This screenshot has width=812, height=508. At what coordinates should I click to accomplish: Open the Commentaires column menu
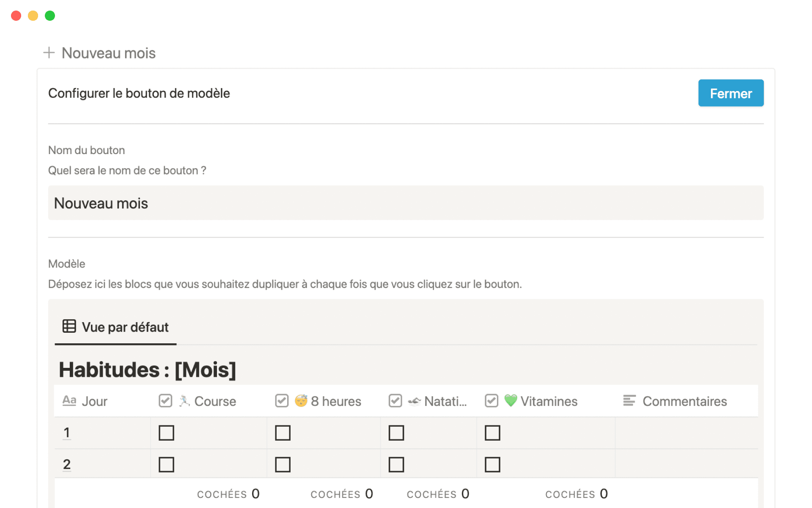coord(684,401)
